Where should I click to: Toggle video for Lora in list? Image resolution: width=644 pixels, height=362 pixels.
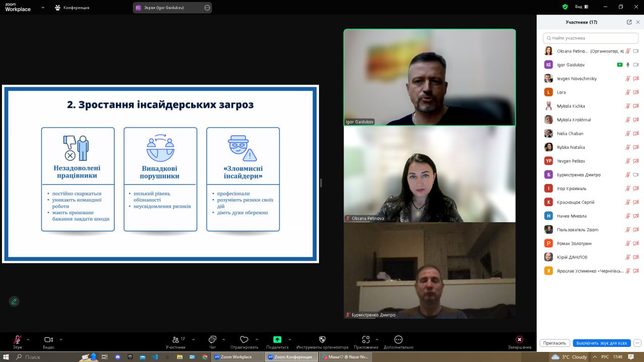click(x=636, y=93)
